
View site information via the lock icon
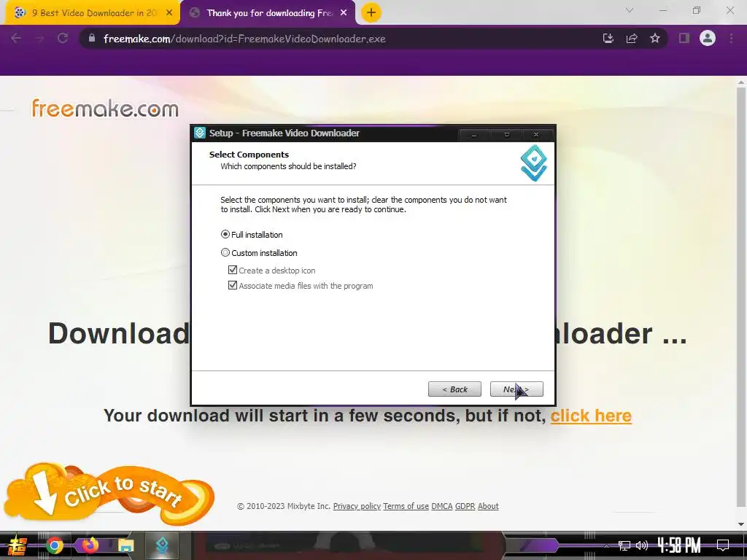pos(92,38)
